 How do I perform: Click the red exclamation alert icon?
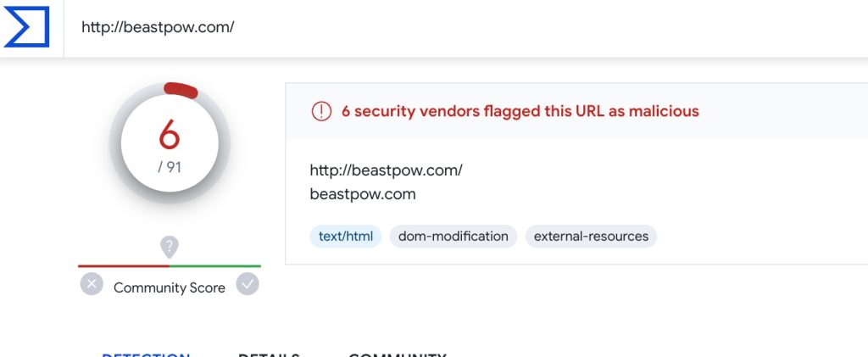(321, 111)
